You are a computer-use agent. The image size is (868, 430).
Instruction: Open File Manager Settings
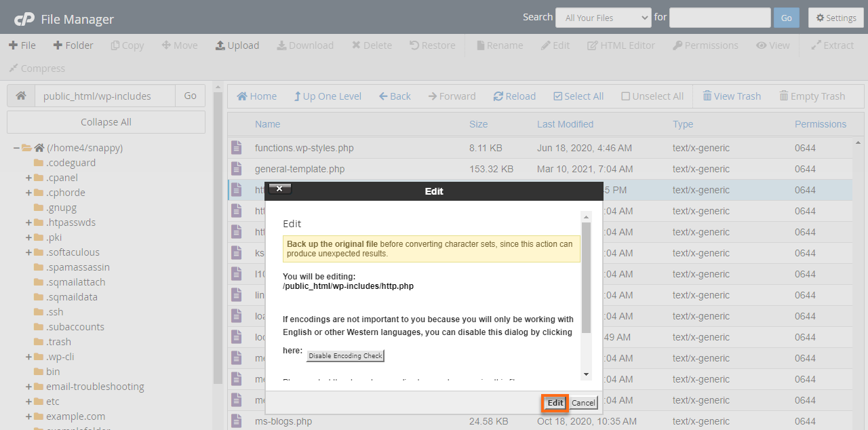tap(835, 17)
